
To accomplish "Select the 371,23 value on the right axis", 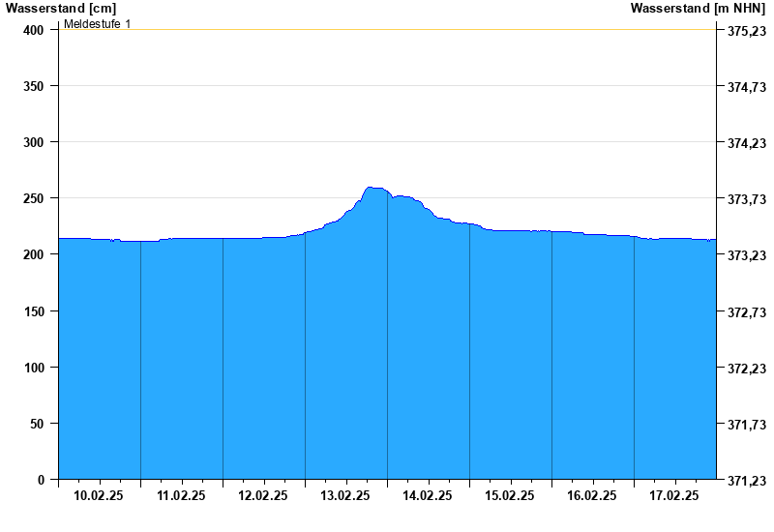I will (x=746, y=481).
